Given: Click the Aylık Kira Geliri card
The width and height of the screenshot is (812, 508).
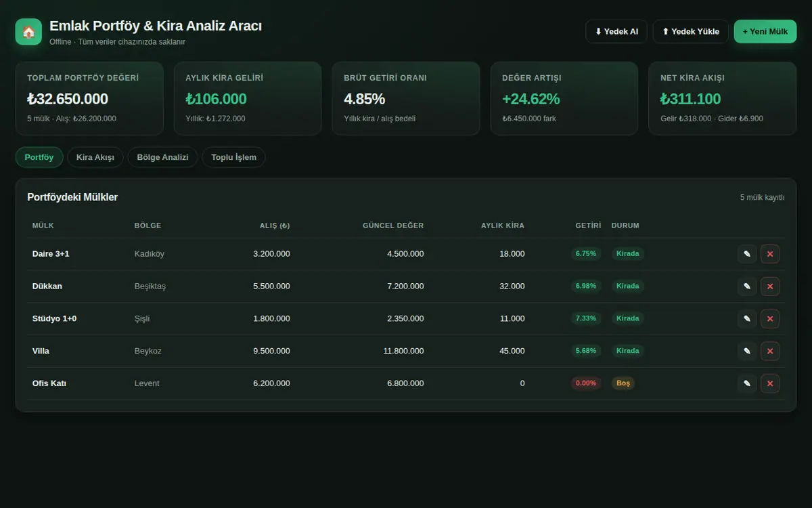Looking at the screenshot, I should (248, 99).
